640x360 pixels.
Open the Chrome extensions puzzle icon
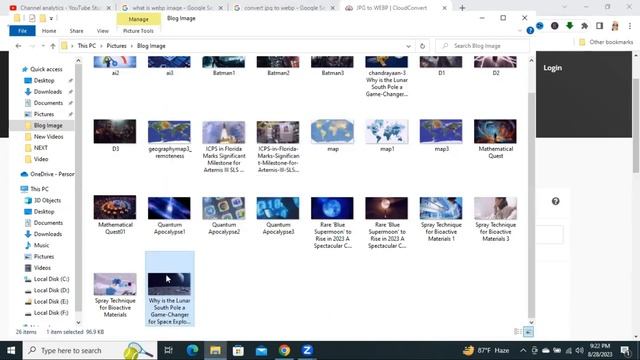pyautogui.click(x=584, y=26)
